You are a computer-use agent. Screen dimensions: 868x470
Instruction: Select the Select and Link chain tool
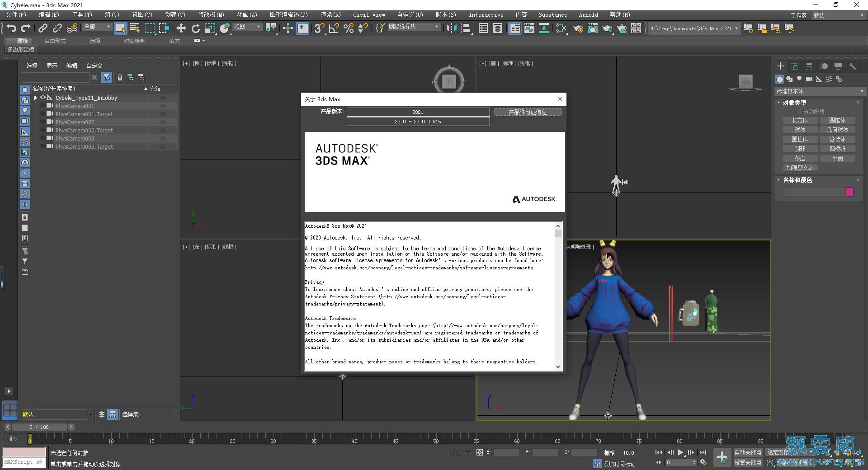click(42, 28)
